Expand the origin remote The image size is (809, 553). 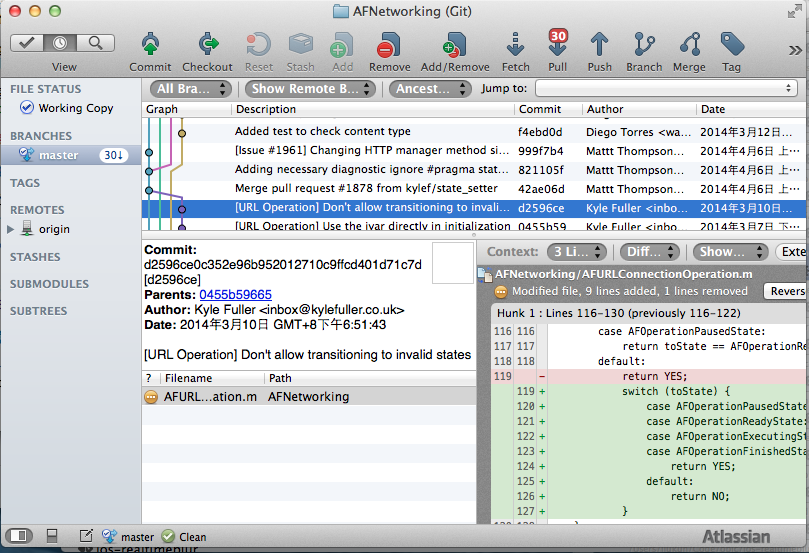[12, 229]
